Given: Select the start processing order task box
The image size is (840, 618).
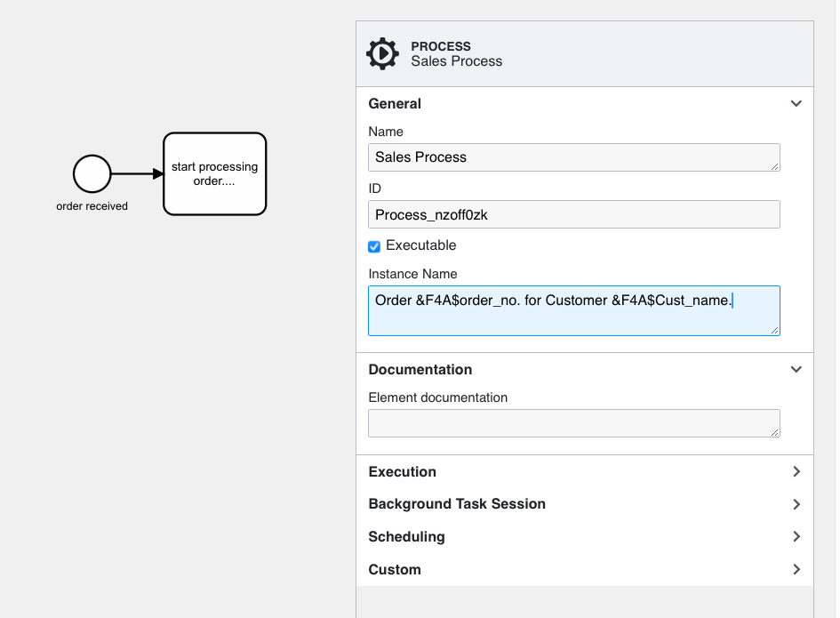Looking at the screenshot, I should pyautogui.click(x=215, y=173).
